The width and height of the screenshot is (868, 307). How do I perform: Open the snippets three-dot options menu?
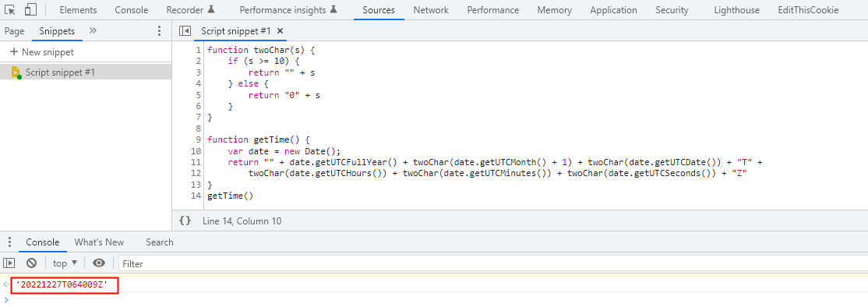point(160,31)
